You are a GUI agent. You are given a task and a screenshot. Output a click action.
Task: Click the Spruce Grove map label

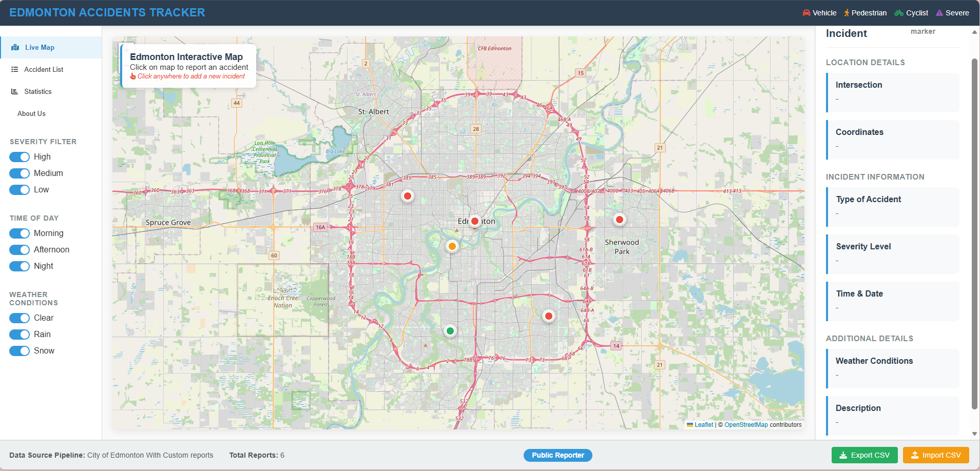tap(168, 222)
